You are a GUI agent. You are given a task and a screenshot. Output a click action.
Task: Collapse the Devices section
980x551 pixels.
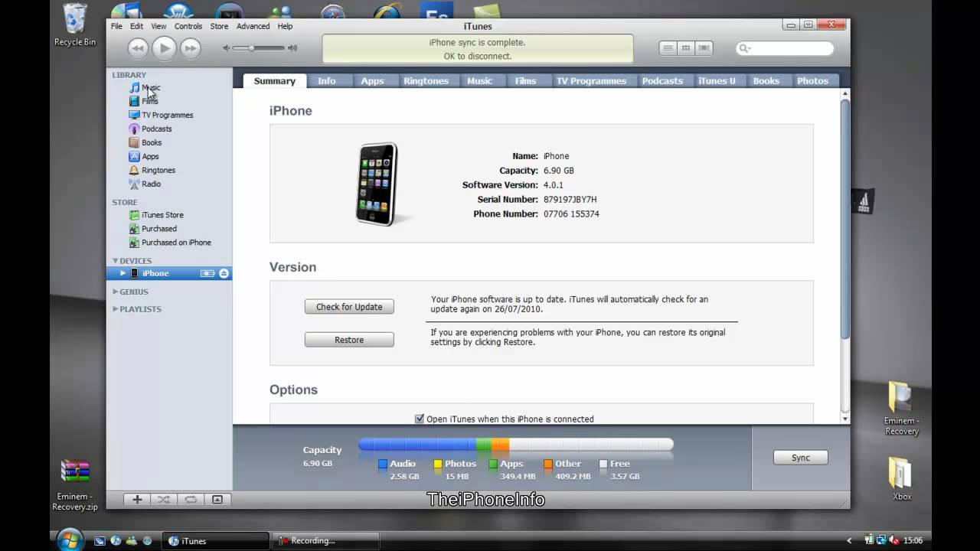tap(116, 261)
